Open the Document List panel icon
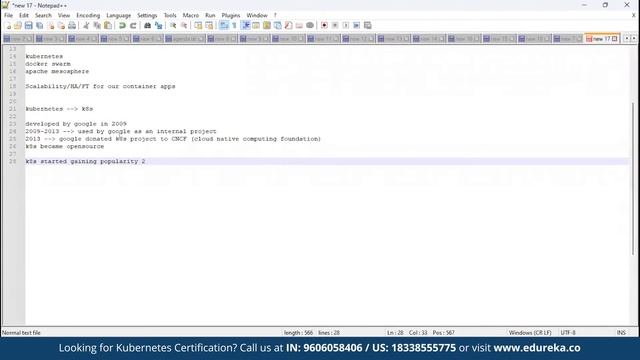Viewport: 640px width, 360px height. tap(278, 25)
